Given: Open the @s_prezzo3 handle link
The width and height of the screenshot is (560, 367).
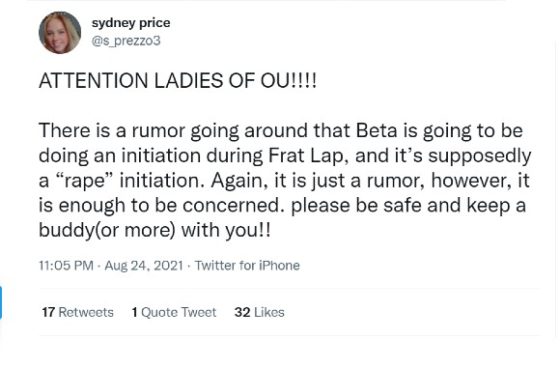Looking at the screenshot, I should [x=126, y=41].
